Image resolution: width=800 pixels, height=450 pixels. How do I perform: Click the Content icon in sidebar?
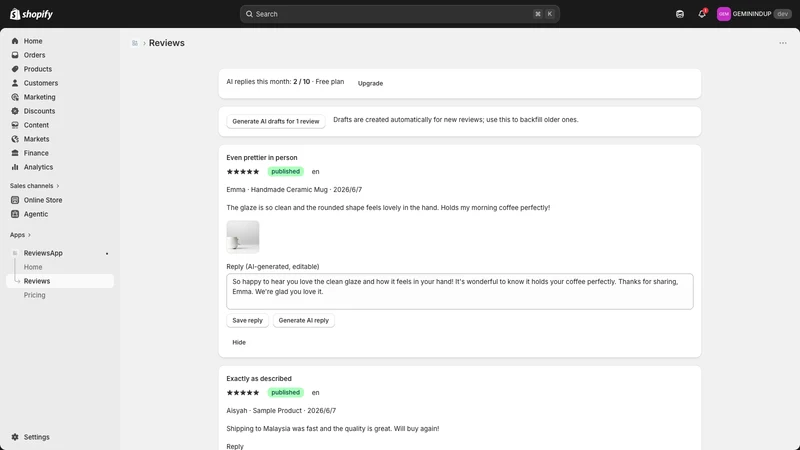pos(15,125)
